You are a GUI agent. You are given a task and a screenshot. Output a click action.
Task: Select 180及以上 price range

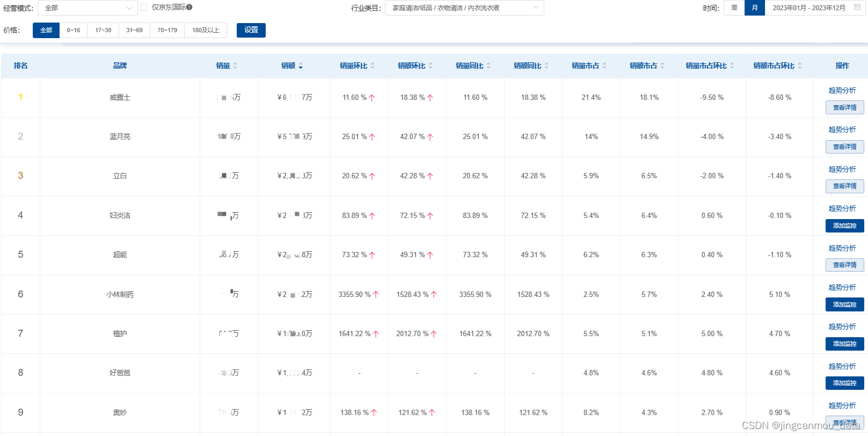(206, 30)
